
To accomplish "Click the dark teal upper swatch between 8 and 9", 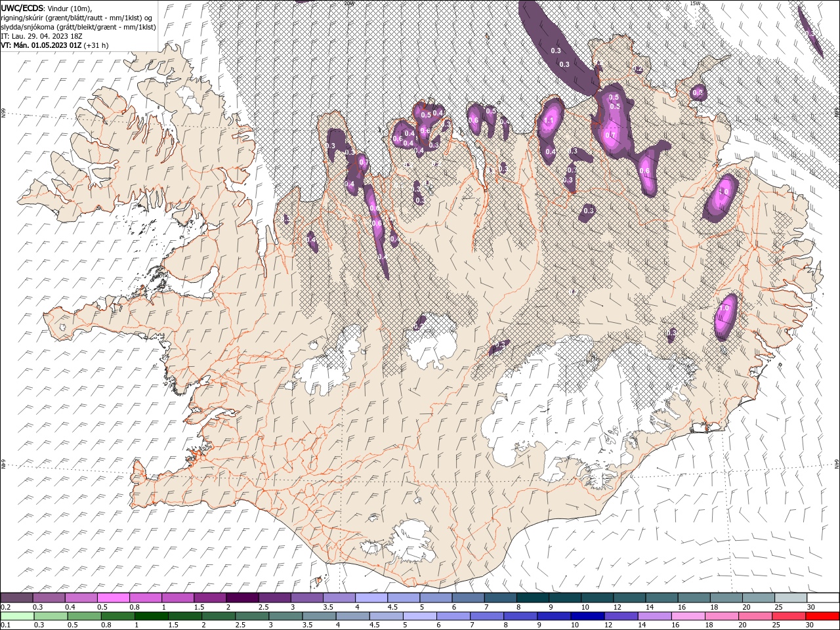I will pos(532,597).
